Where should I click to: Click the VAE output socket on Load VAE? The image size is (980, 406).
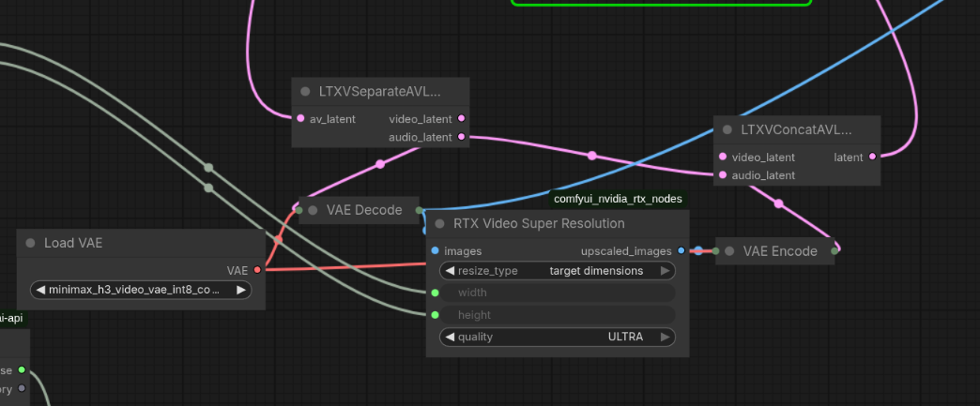(257, 270)
